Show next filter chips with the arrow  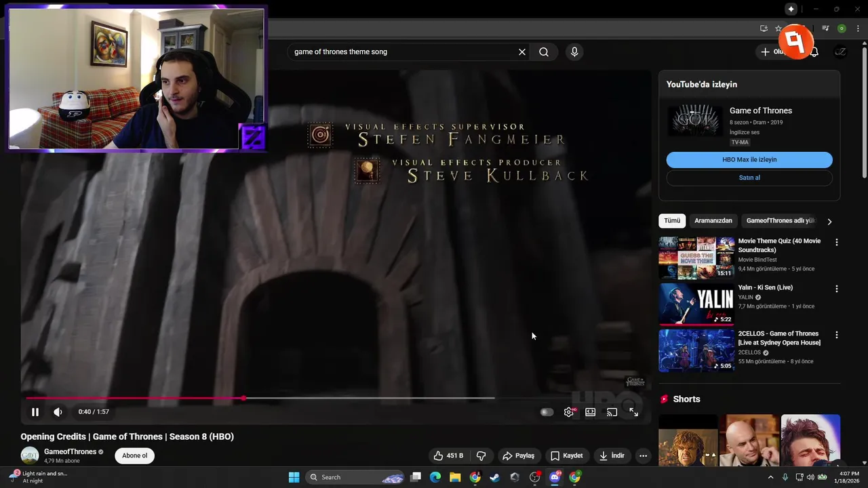(x=829, y=222)
